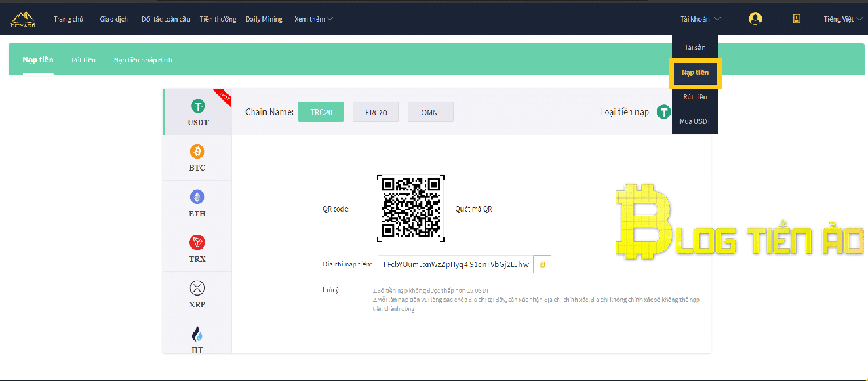868x381 pixels.
Task: Choose Rút tiền in account dropdown
Action: pyautogui.click(x=695, y=97)
